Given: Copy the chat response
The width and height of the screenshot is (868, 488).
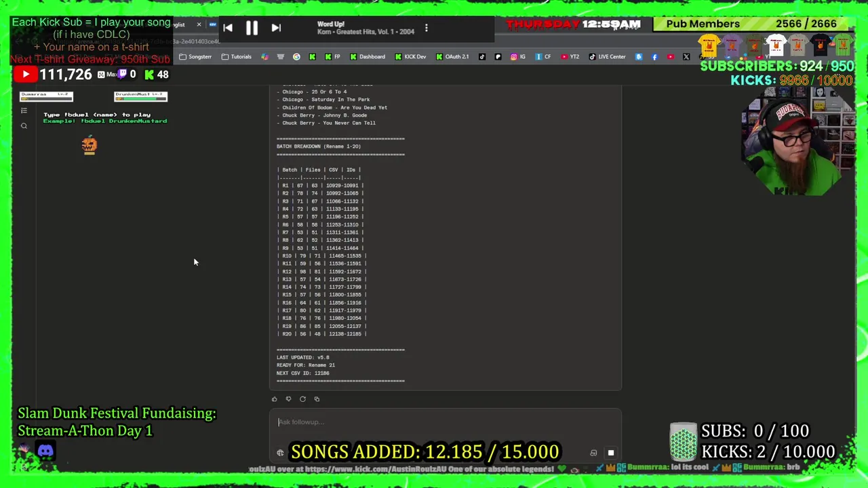Looking at the screenshot, I should 317,399.
